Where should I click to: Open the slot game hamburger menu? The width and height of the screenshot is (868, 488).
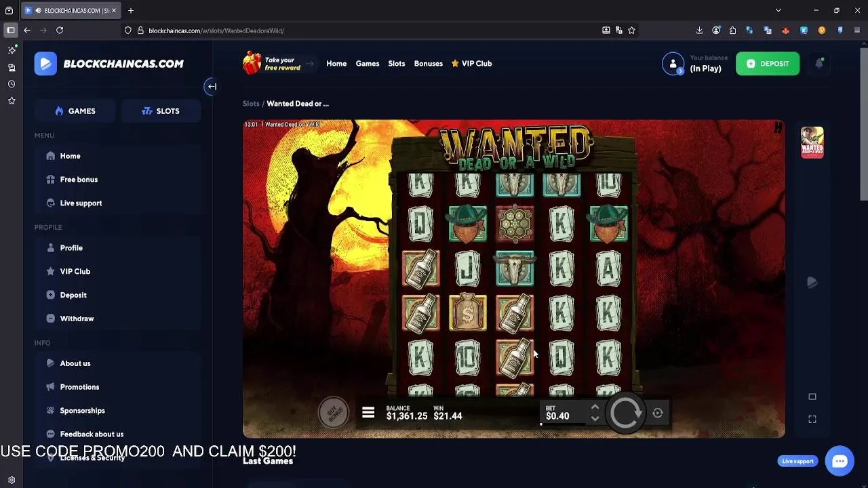(x=368, y=412)
